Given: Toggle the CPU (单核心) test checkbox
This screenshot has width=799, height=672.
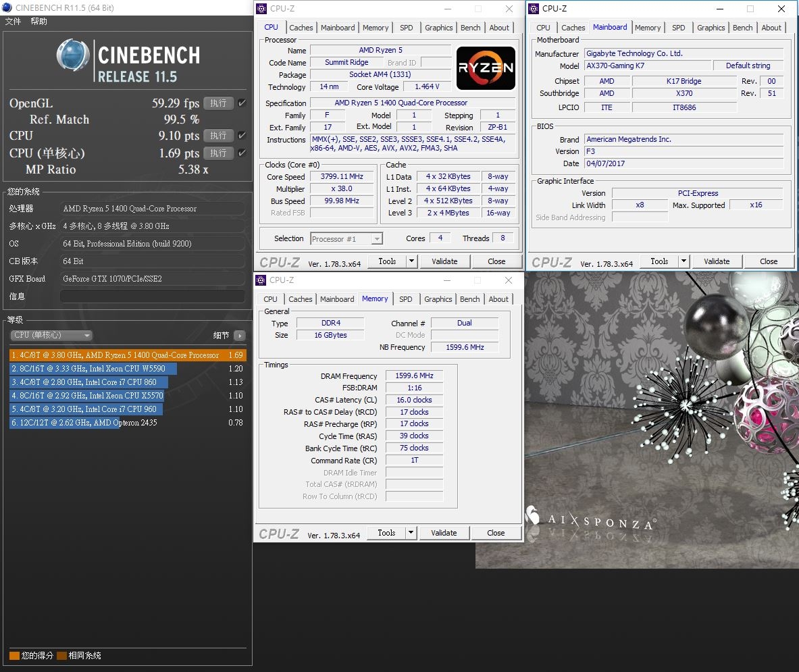Looking at the screenshot, I should click(242, 153).
